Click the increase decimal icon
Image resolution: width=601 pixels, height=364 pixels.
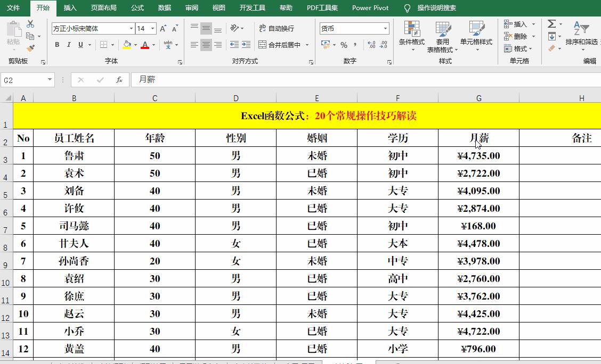tap(371, 45)
